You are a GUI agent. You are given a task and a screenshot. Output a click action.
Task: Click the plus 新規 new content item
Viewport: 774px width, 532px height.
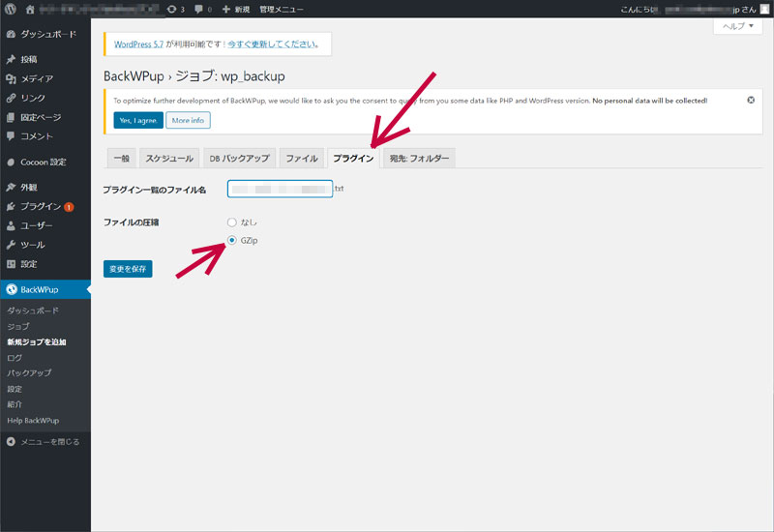pos(236,10)
